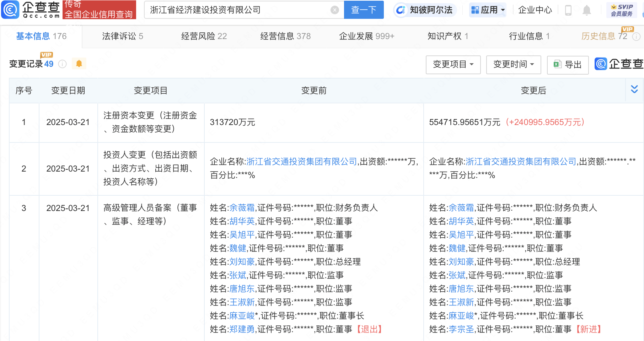
Task: Open the Qcc.com logo homepage
Action: point(31,10)
